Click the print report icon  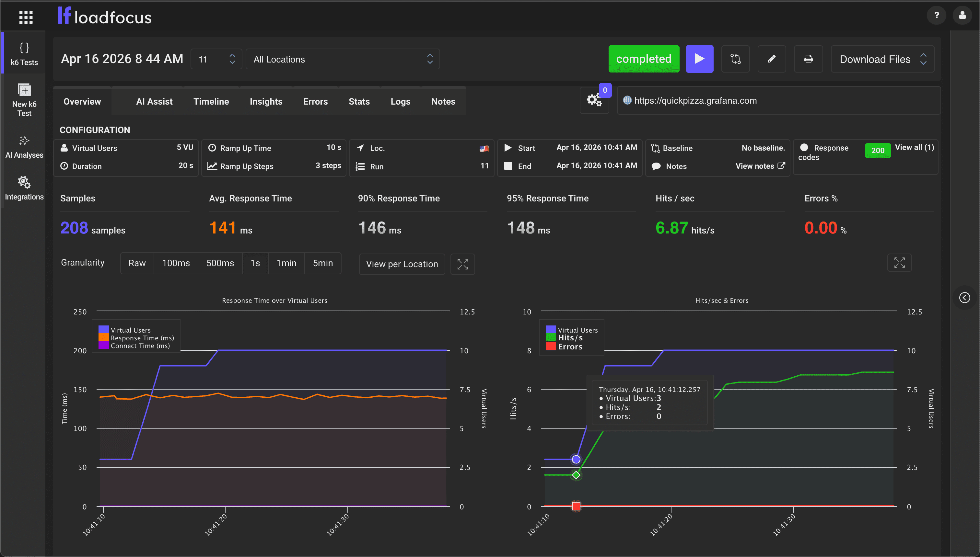pyautogui.click(x=808, y=59)
